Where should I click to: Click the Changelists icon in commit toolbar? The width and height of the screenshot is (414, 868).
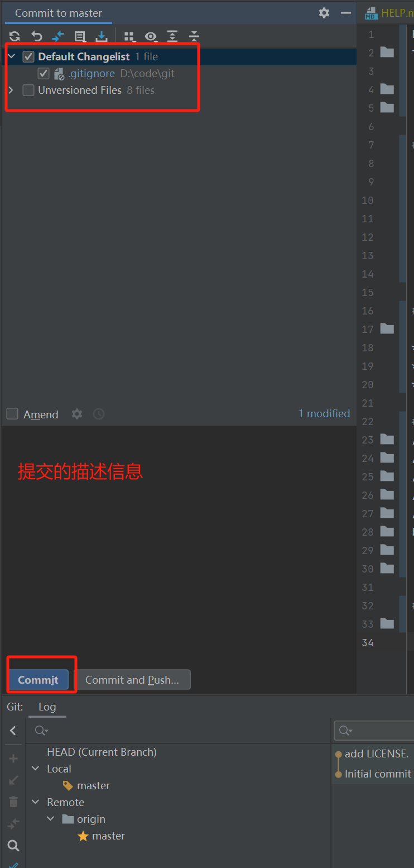80,37
